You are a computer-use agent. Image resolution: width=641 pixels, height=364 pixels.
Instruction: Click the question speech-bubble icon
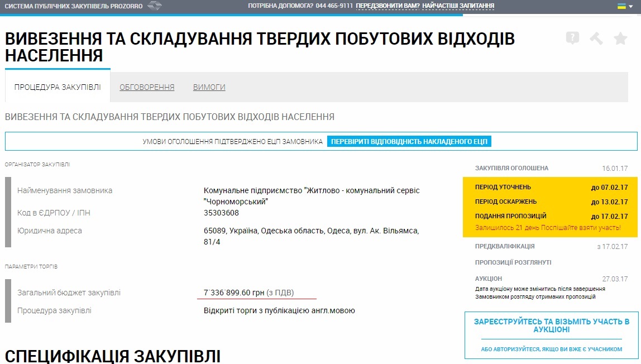click(x=572, y=38)
